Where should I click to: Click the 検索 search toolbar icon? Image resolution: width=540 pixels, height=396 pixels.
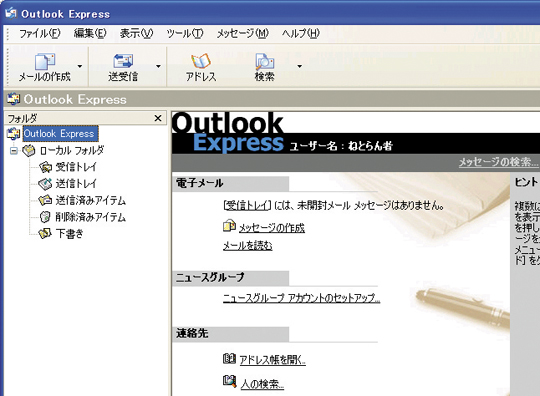pos(264,62)
